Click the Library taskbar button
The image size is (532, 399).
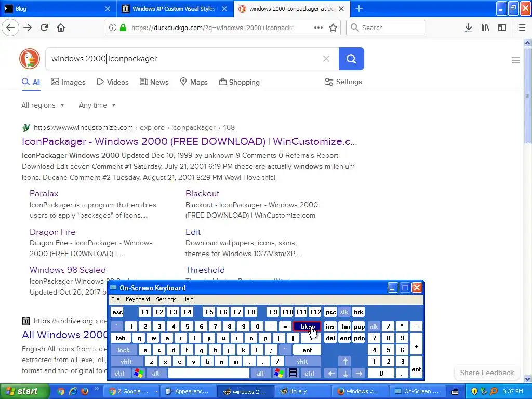302,391
